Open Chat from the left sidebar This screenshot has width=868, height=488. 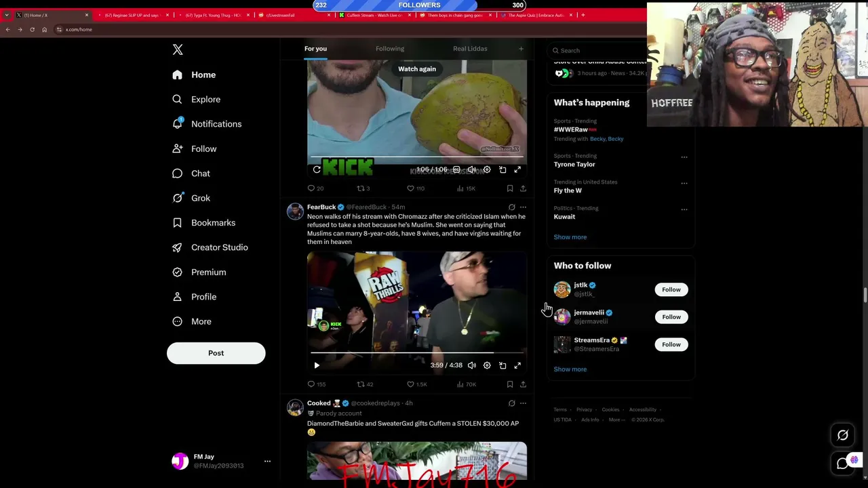[191, 174]
